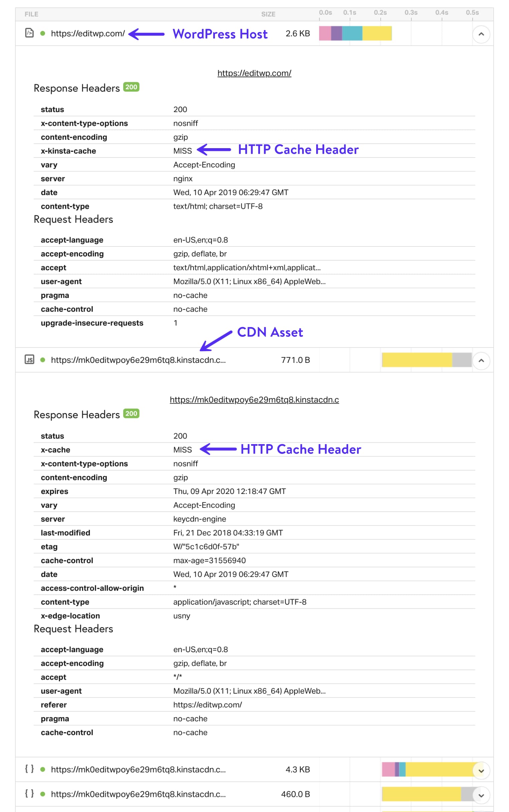Click the green dot on the 4.3 KB kinstacdn row

pos(42,770)
